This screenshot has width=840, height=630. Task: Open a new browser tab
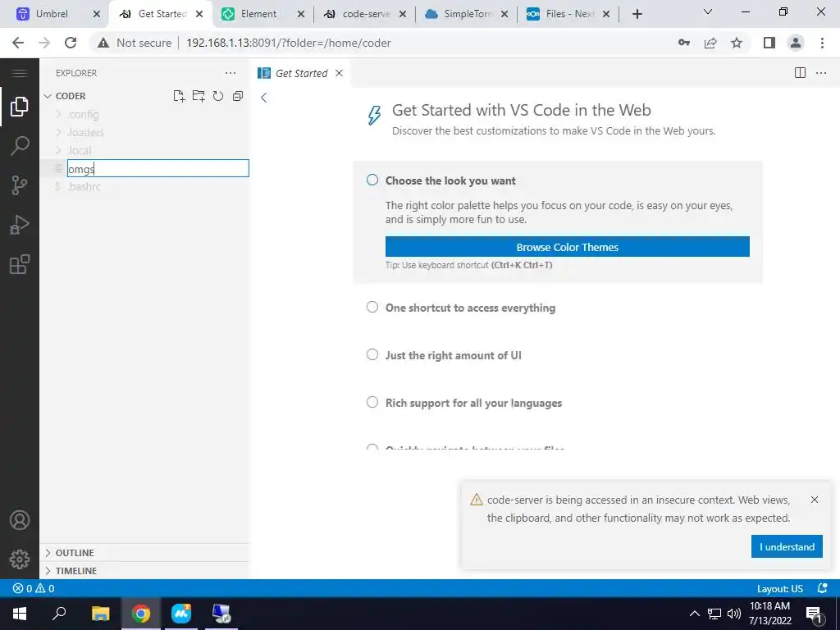637,14
